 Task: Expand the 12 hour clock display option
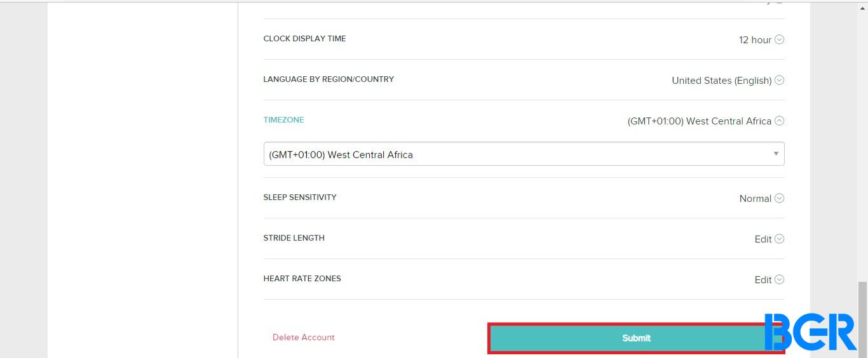click(755, 40)
